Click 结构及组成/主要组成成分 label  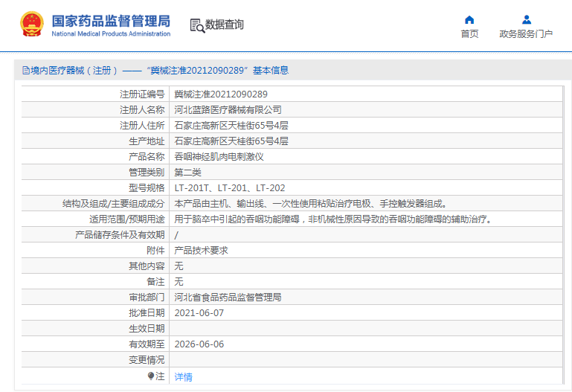114,204
